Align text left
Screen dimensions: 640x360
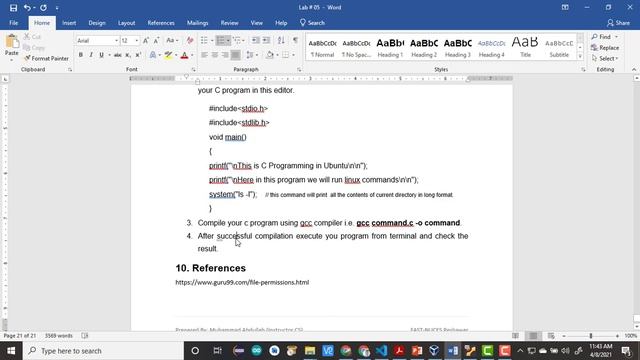click(204, 55)
